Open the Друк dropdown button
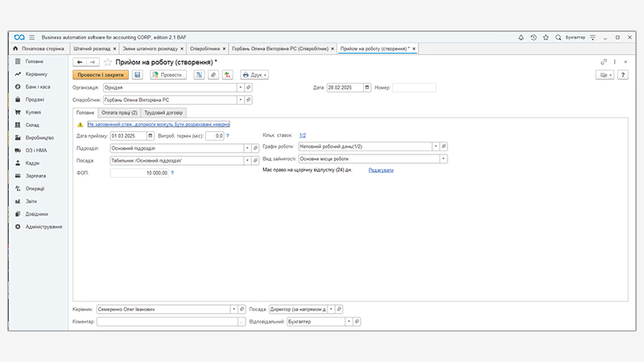Viewport: 644px width, 362px height. click(254, 75)
